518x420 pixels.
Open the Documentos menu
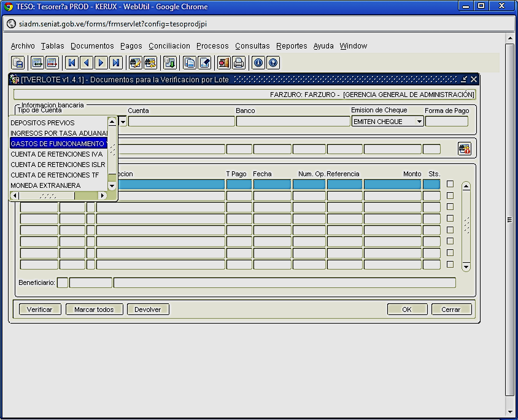[92, 46]
